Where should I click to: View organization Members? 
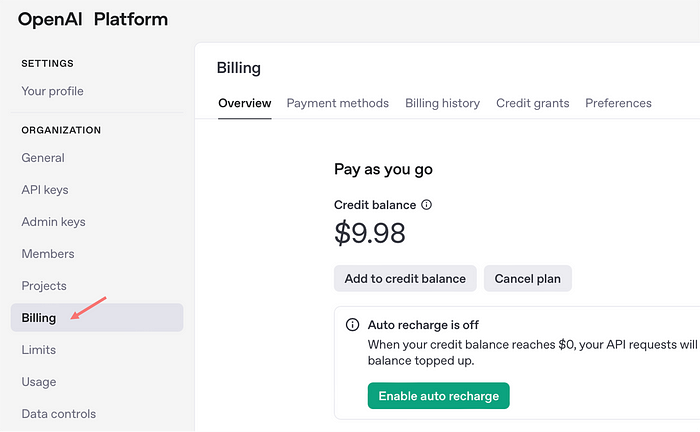(x=48, y=253)
